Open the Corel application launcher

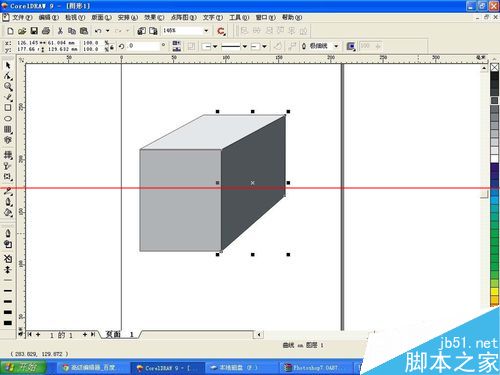point(221,31)
